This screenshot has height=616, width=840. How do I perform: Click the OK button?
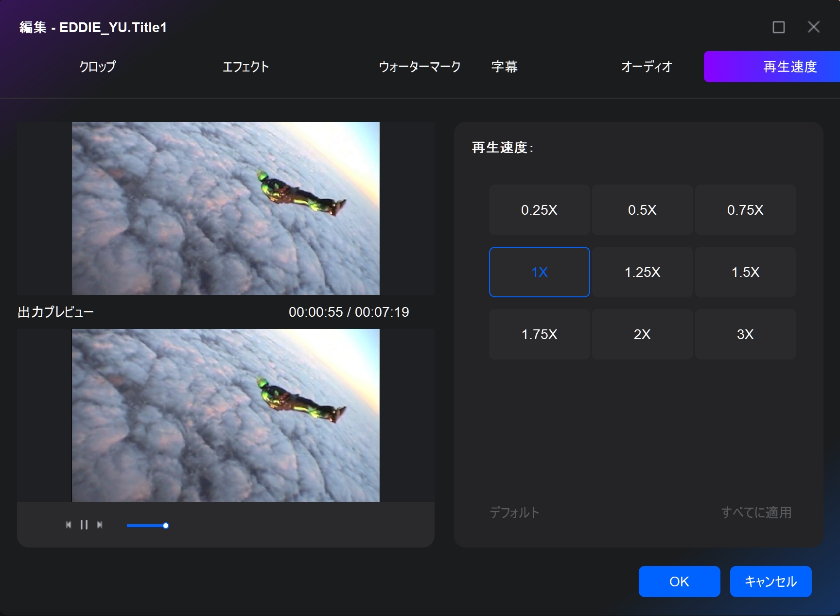(x=679, y=582)
